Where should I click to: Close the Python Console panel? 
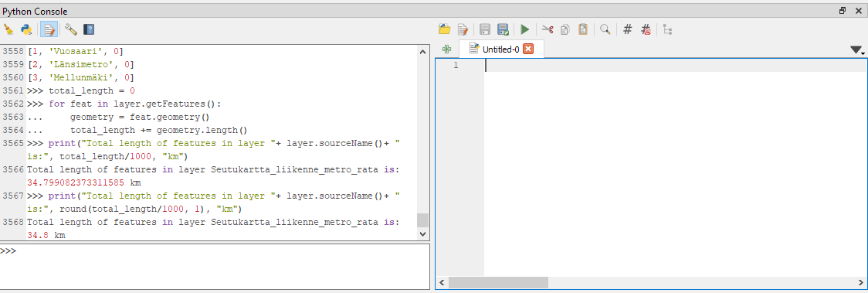click(x=859, y=11)
